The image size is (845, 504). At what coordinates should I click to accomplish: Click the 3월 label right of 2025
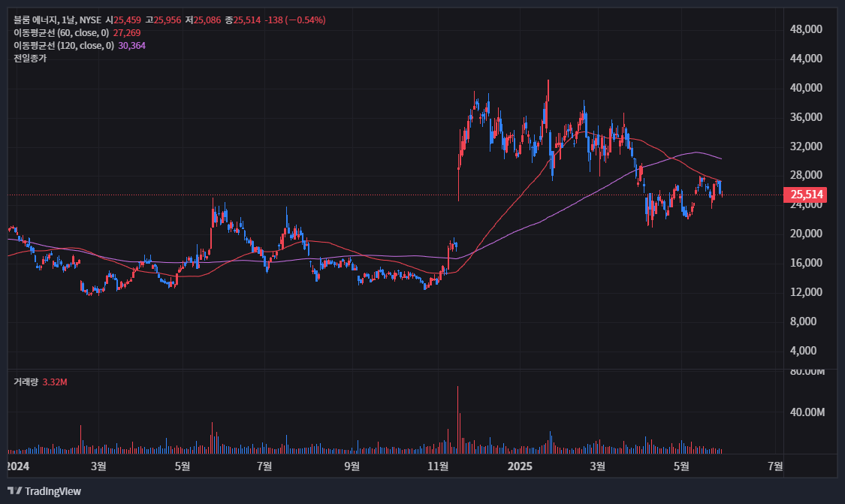(x=598, y=466)
